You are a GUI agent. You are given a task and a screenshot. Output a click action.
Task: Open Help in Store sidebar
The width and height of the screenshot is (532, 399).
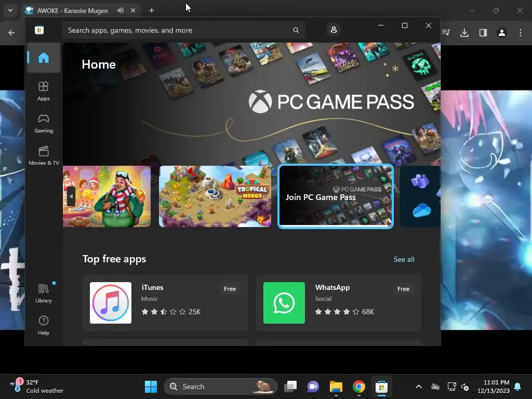[x=44, y=326]
